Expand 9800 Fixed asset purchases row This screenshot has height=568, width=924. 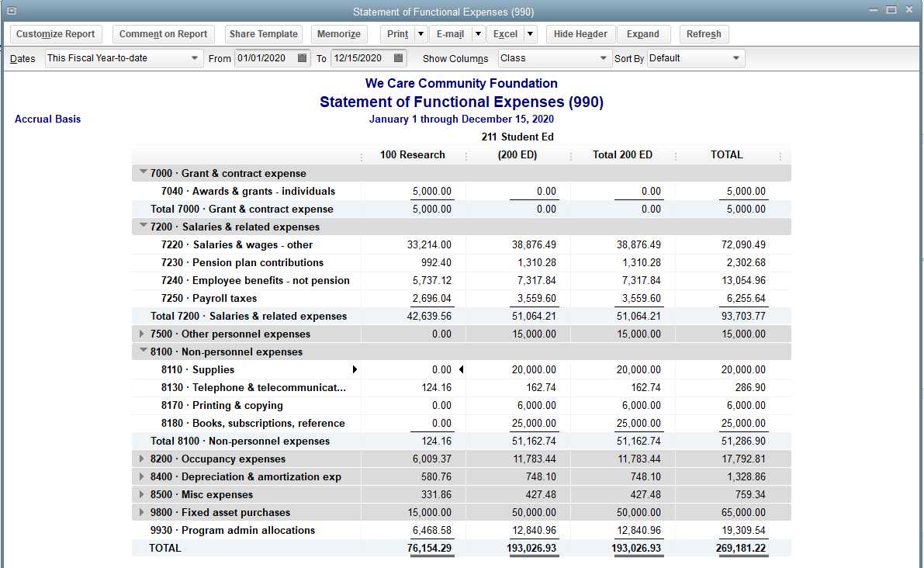pyautogui.click(x=141, y=512)
